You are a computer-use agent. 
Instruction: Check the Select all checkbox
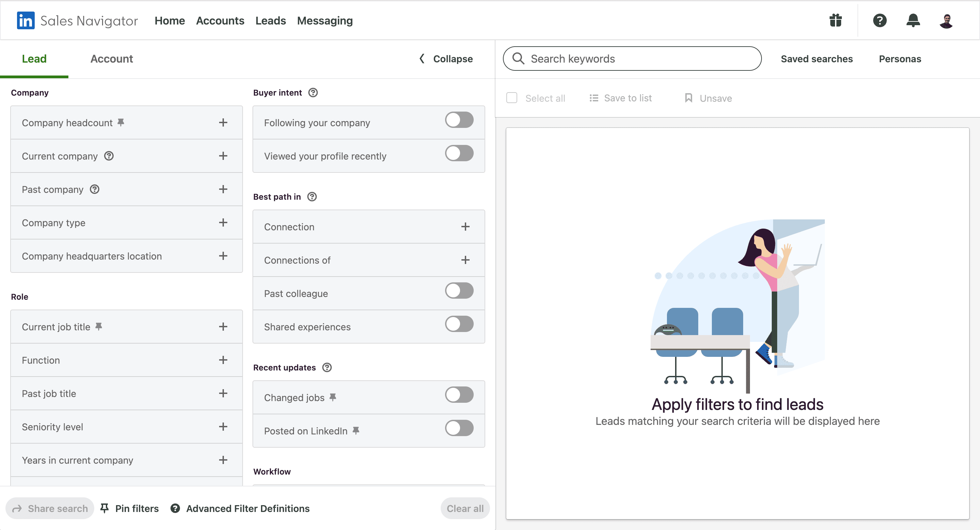[x=512, y=98]
